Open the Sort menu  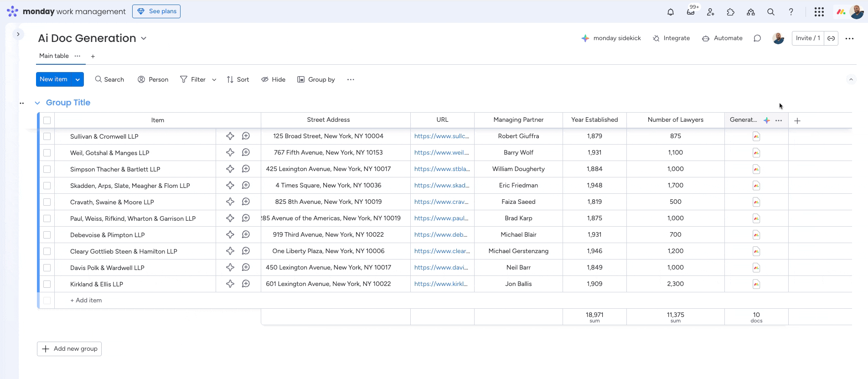[x=238, y=79]
